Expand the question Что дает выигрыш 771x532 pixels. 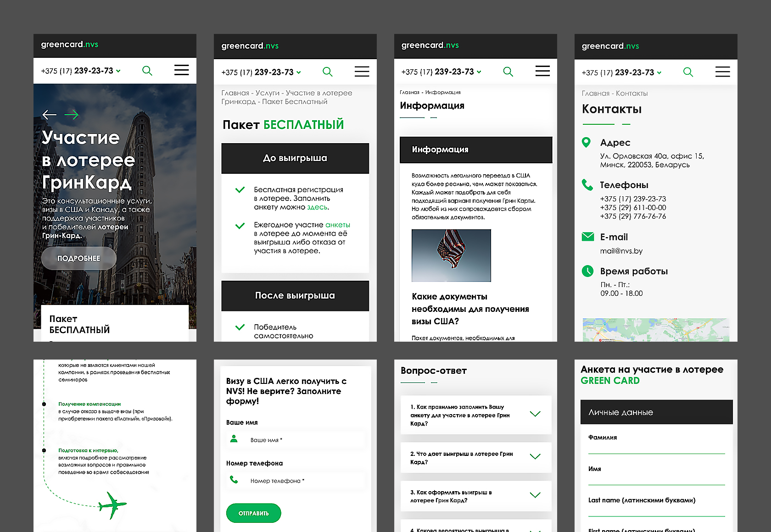(535, 457)
